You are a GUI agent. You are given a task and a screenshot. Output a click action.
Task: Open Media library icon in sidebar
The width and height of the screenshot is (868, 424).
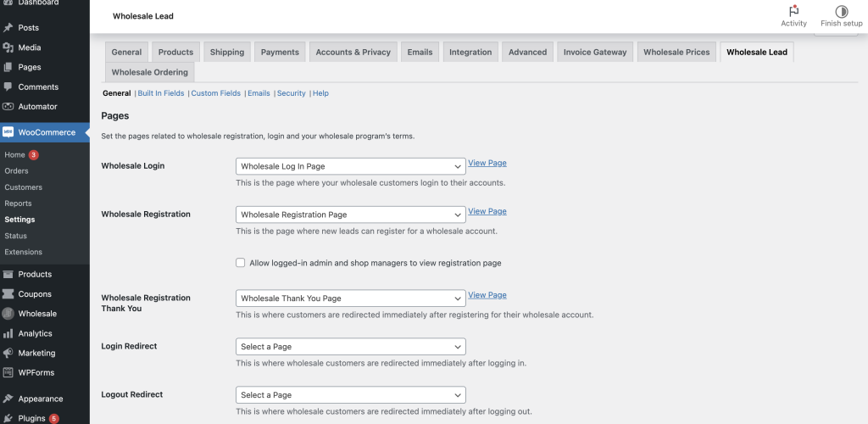point(8,47)
